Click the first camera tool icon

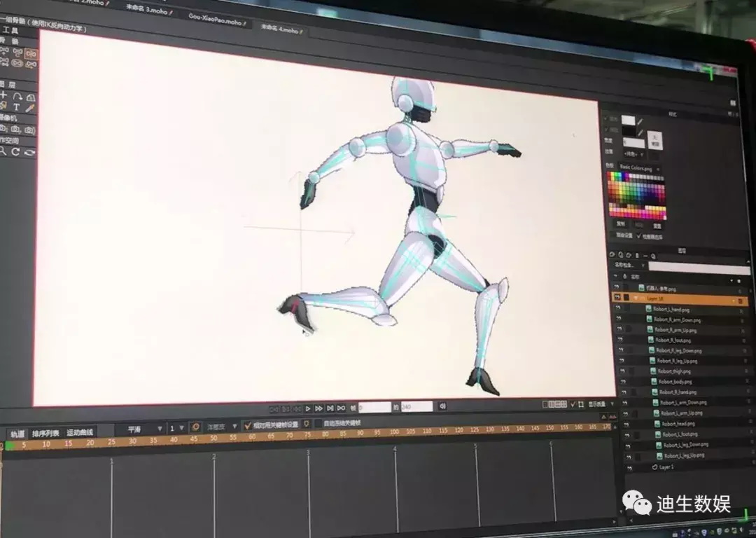3,130
